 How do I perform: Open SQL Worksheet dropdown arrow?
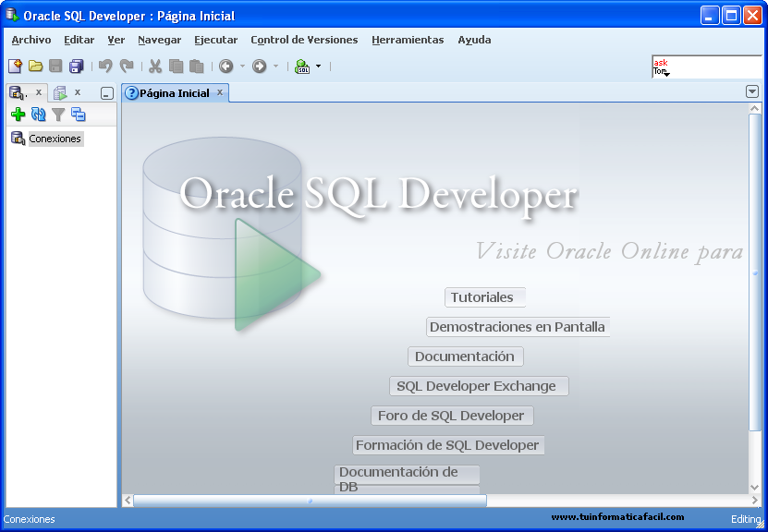[x=318, y=66]
